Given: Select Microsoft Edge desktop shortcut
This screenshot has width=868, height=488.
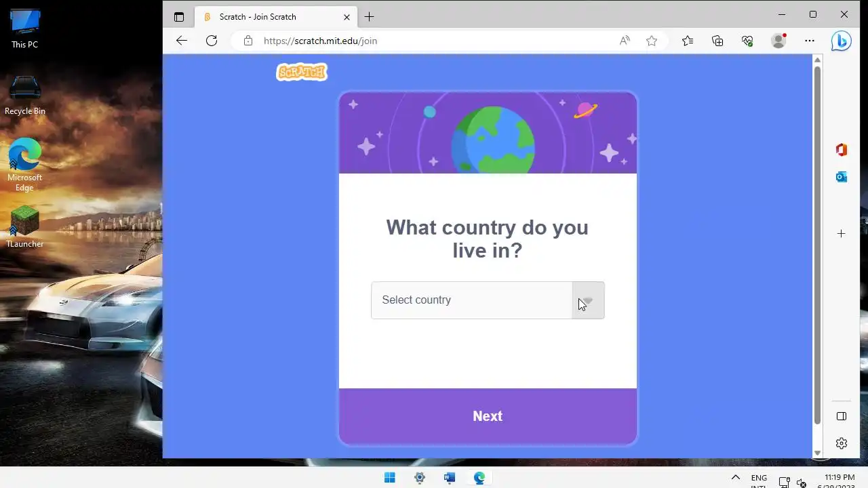Looking at the screenshot, I should click(25, 165).
